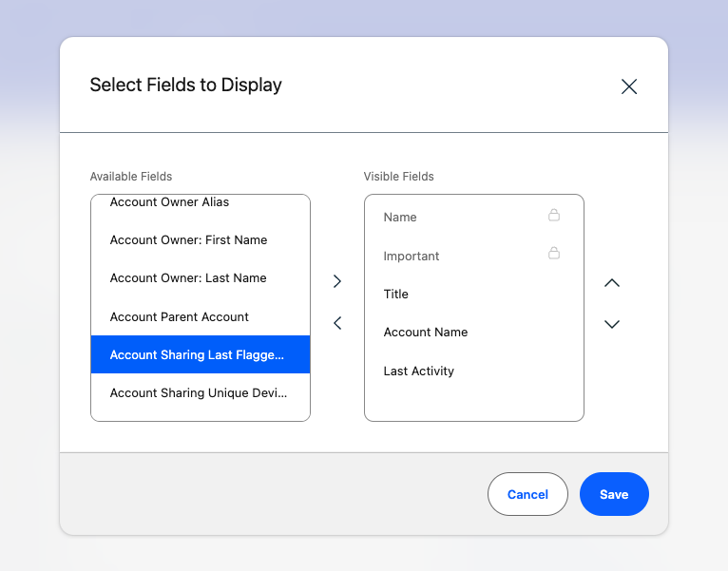This screenshot has width=728, height=571.
Task: Select Account Owner: Last Name field
Action: pyautogui.click(x=201, y=278)
